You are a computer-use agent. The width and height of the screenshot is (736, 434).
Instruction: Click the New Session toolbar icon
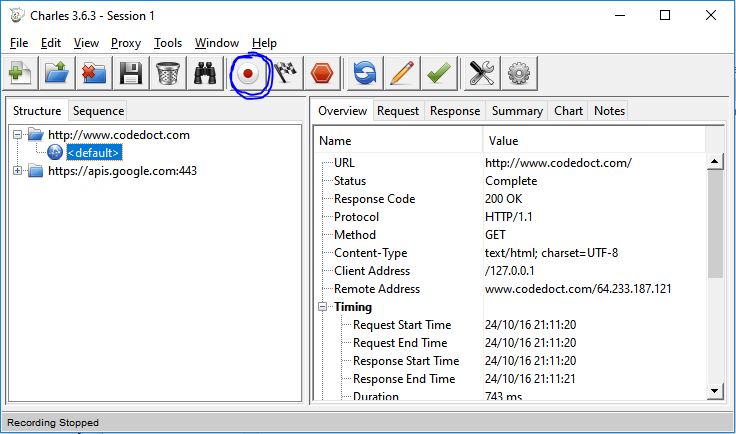[20, 73]
